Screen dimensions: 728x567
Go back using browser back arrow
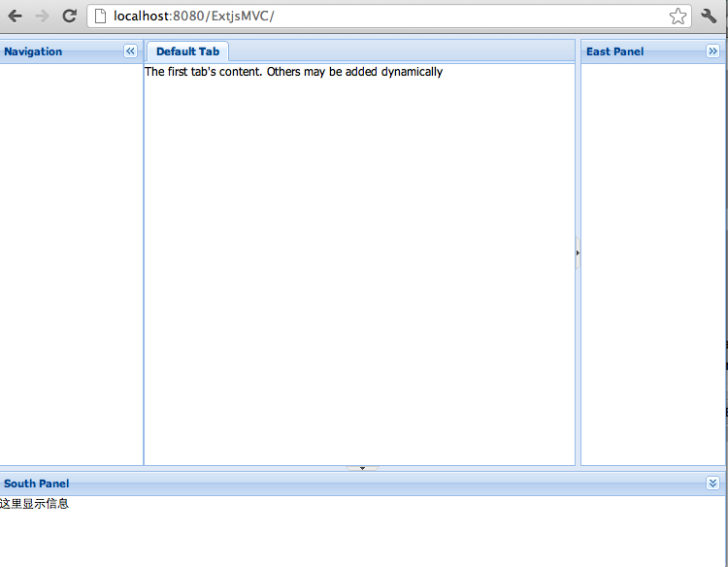(x=15, y=17)
